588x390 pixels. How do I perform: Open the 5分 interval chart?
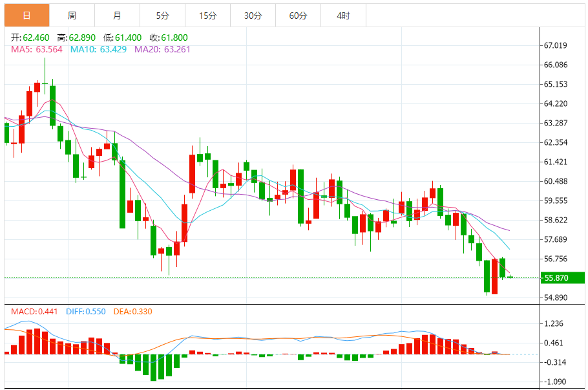point(162,16)
